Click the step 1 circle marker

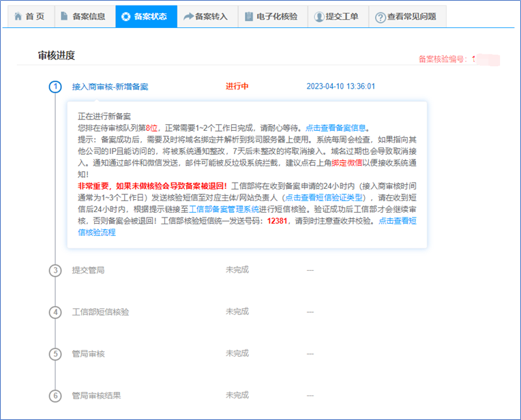pyautogui.click(x=55, y=87)
